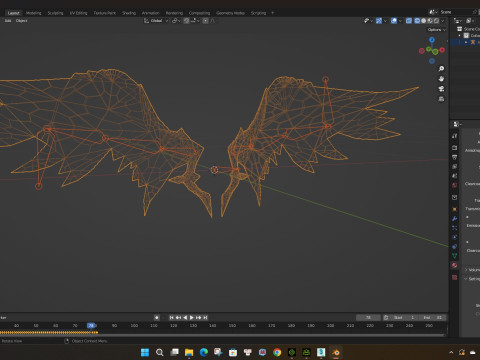The image size is (480, 360).
Task: Switch to the Modeling workspace tab
Action: coord(34,13)
